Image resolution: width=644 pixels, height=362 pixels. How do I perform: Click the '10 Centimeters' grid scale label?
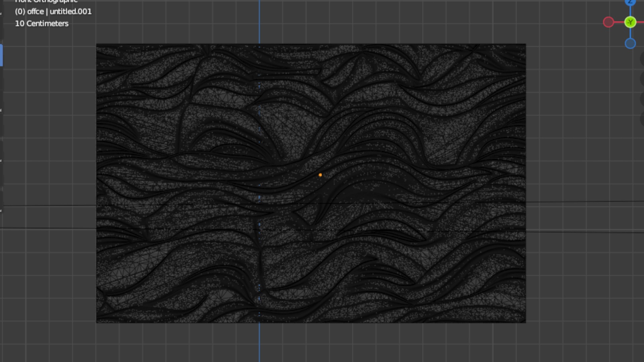pyautogui.click(x=42, y=23)
